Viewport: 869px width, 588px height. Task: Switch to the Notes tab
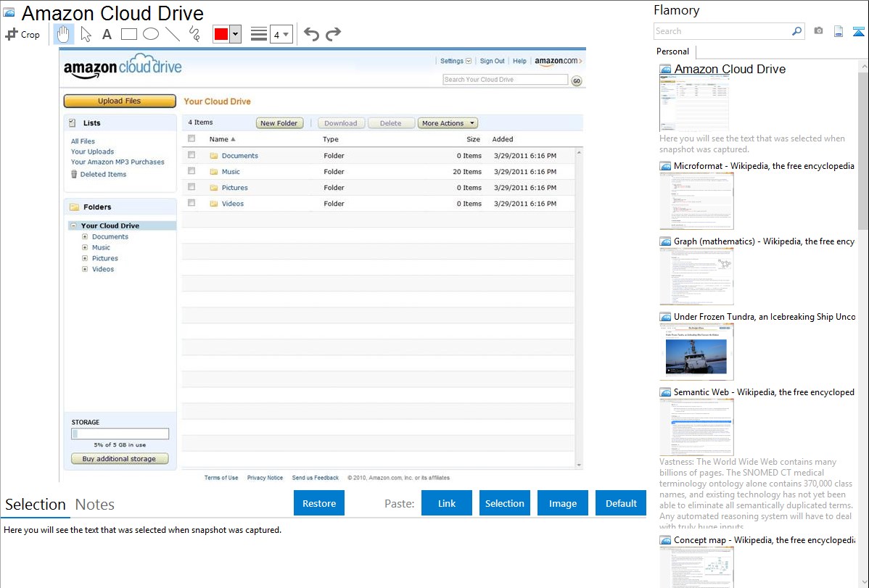95,505
